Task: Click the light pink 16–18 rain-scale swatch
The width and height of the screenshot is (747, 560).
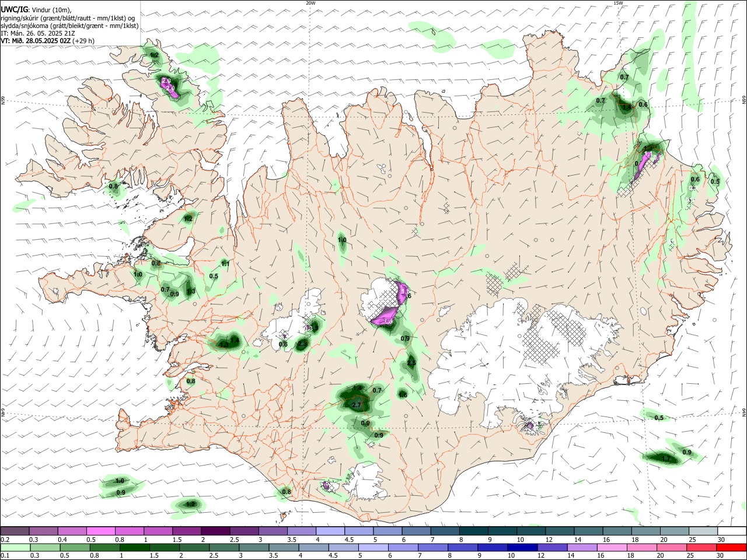Action: (x=611, y=547)
